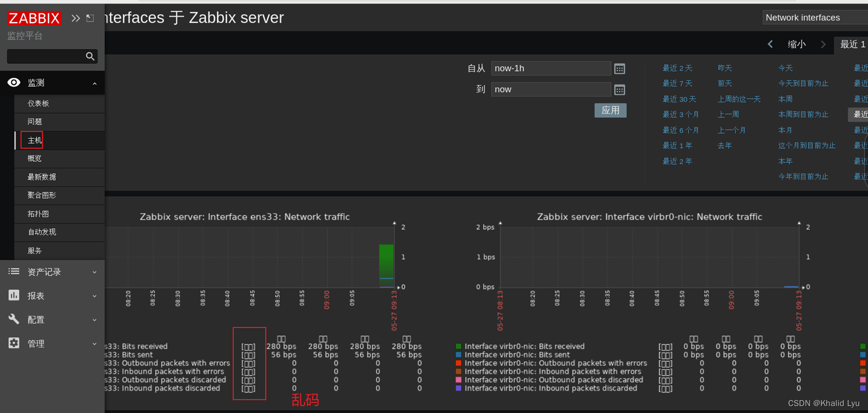The height and width of the screenshot is (413, 868).
Task: Click the eye icon beside 监测
Action: tap(14, 82)
